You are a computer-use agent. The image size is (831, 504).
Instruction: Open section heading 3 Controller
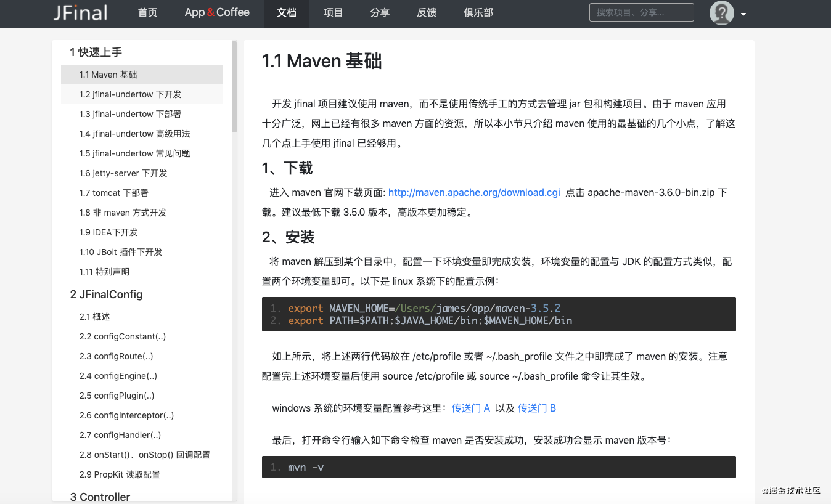click(x=100, y=497)
